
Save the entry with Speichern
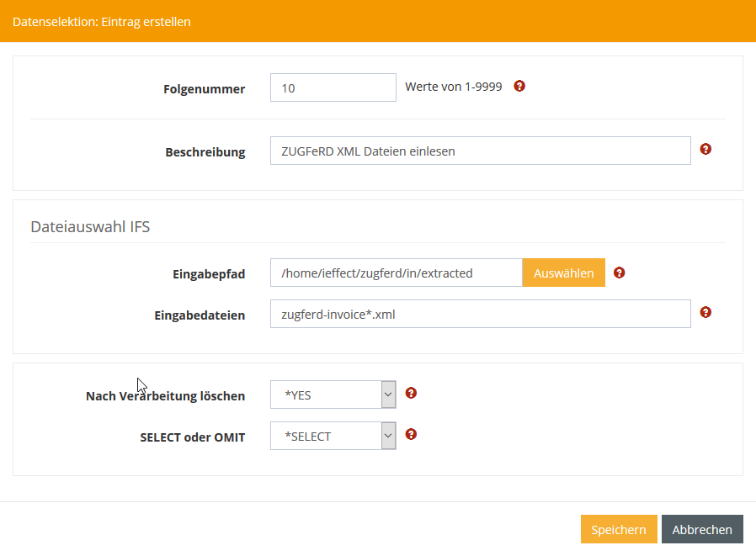point(618,530)
